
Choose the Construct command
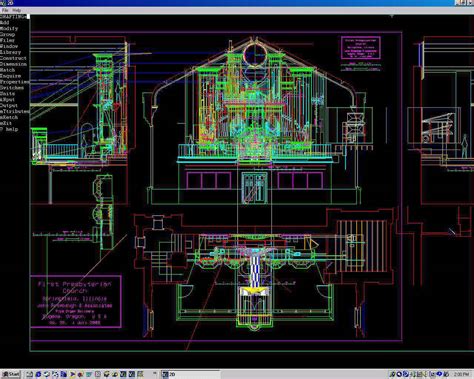(13, 58)
